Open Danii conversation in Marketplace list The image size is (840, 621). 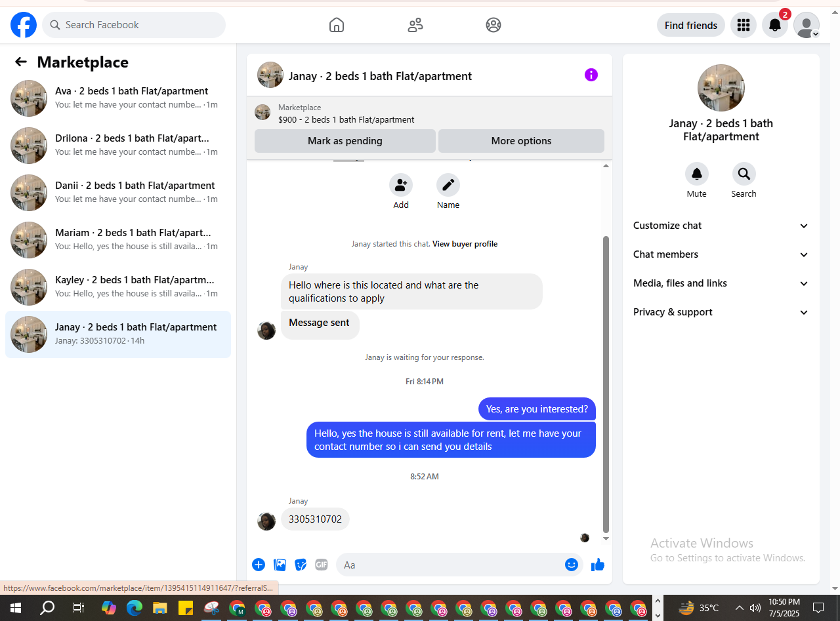tap(118, 193)
